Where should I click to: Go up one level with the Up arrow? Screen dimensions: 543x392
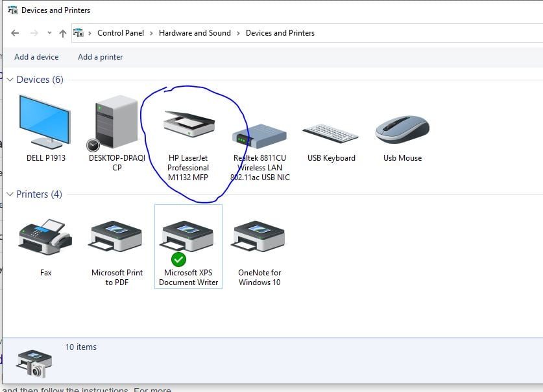click(63, 33)
